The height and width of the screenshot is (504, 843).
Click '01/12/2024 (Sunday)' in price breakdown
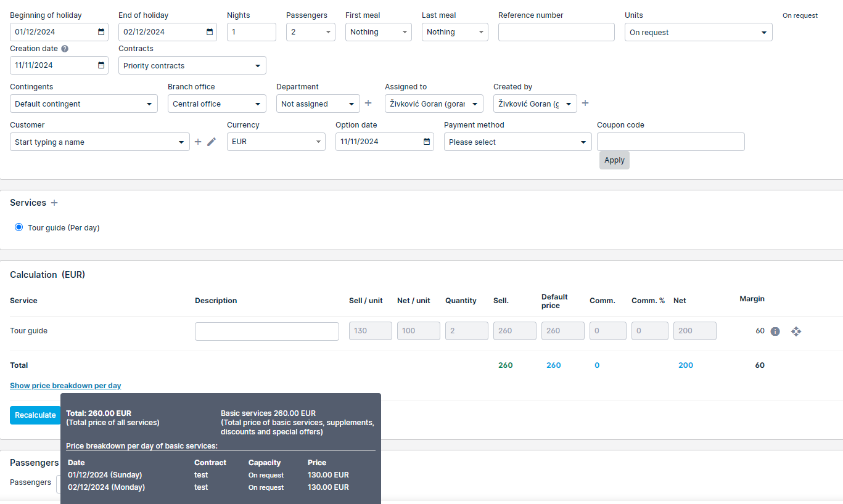[x=105, y=475]
